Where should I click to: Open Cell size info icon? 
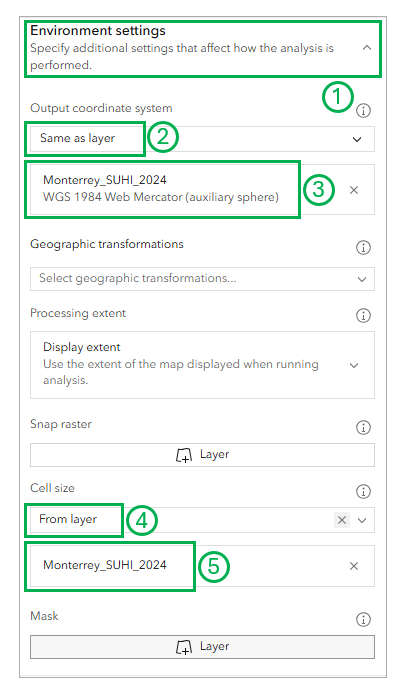coord(363,492)
